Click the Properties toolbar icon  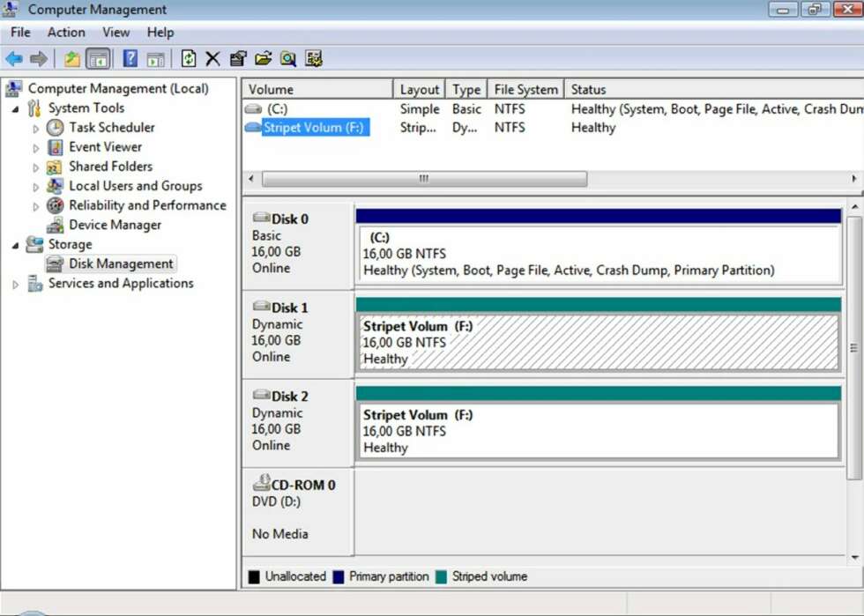click(x=238, y=58)
